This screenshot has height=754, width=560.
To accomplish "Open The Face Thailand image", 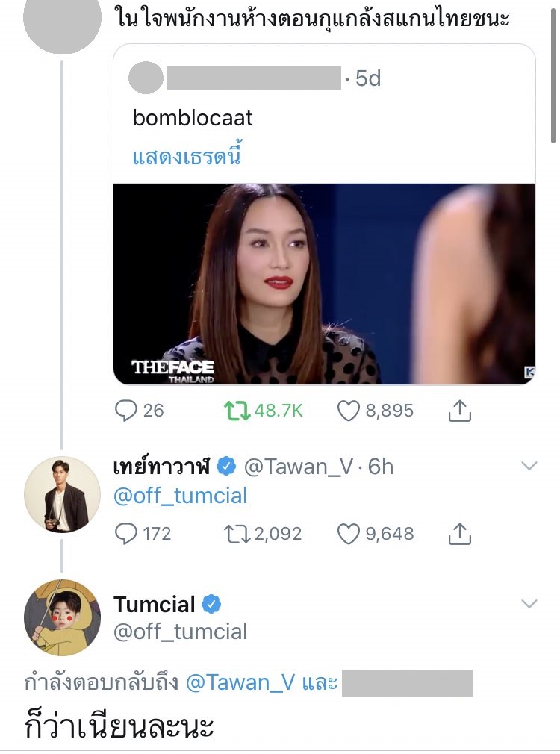I will pos(324,284).
